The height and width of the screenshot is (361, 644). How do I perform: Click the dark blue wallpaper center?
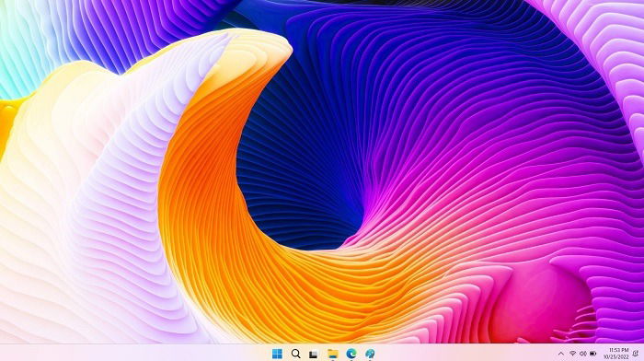pyautogui.click(x=295, y=173)
